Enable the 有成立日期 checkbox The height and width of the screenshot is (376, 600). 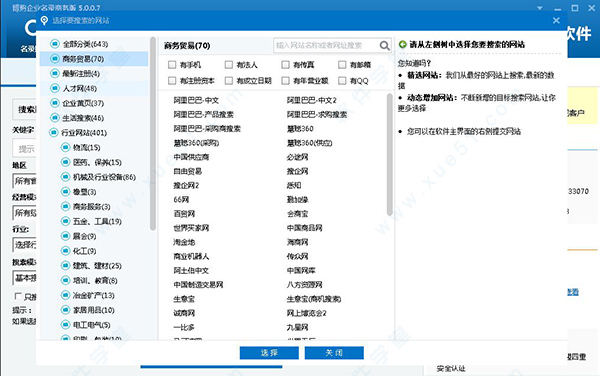pyautogui.click(x=229, y=81)
